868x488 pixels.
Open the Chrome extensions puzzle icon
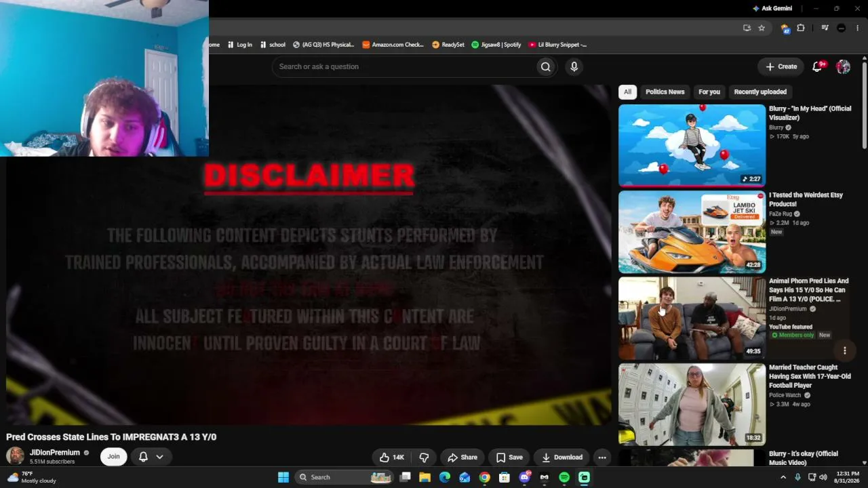[801, 28]
